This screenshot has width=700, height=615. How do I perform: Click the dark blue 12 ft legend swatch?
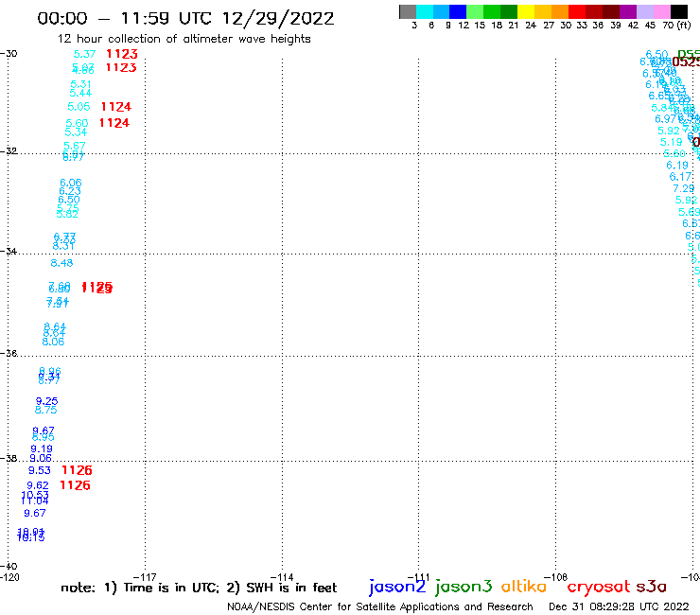(x=458, y=11)
